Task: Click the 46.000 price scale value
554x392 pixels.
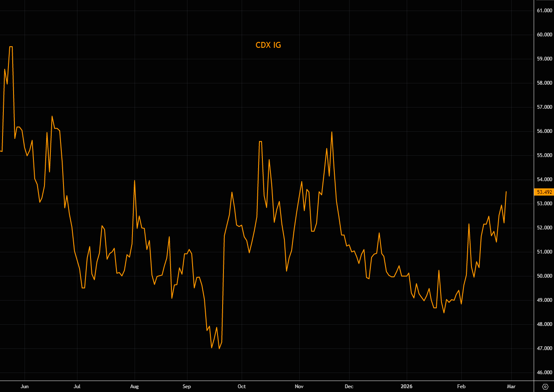Action: [544, 373]
